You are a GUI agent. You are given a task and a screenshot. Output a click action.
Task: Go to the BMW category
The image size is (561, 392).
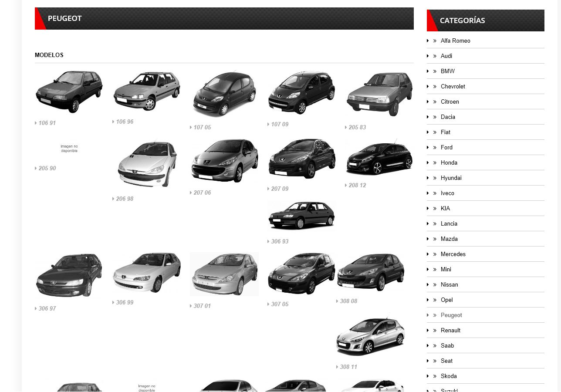pos(448,71)
